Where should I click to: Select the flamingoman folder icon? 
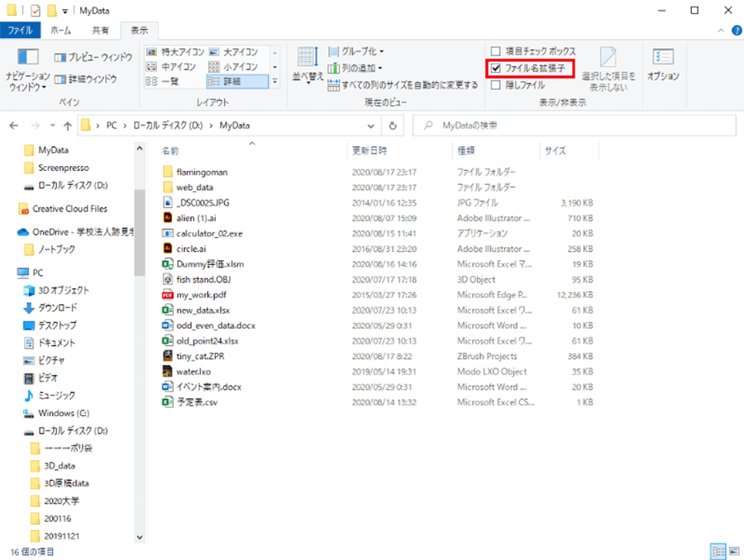tap(168, 172)
